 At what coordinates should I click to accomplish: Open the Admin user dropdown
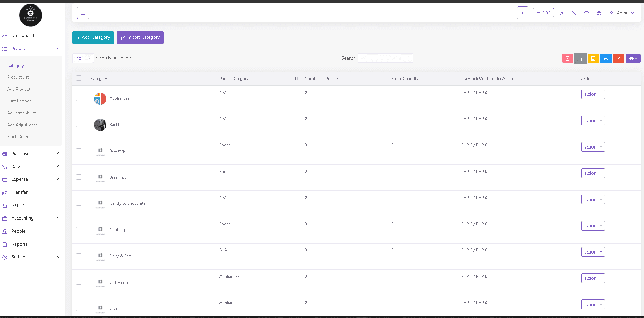pos(621,13)
